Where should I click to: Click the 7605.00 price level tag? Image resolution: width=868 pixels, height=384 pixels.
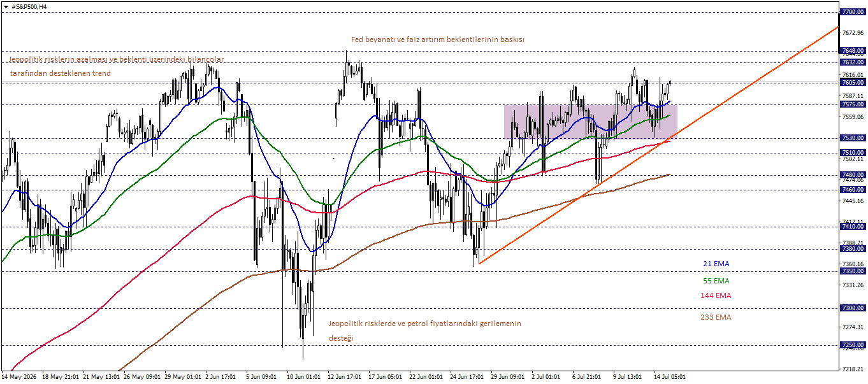tap(853, 82)
